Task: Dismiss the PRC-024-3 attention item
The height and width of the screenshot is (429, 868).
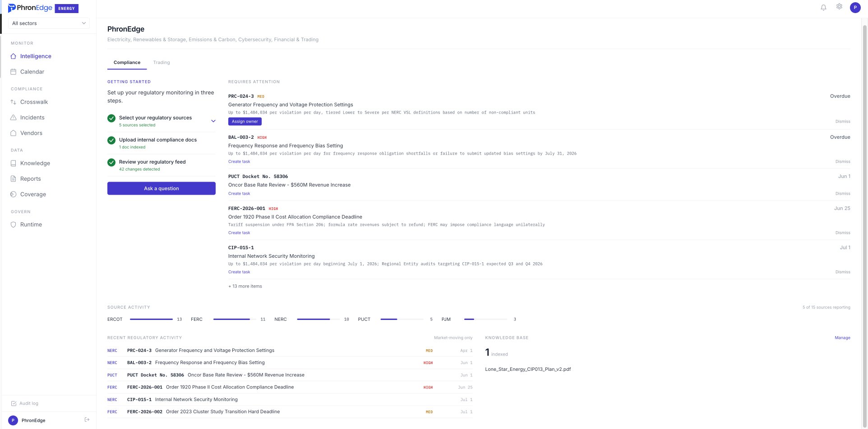Action: pos(843,121)
